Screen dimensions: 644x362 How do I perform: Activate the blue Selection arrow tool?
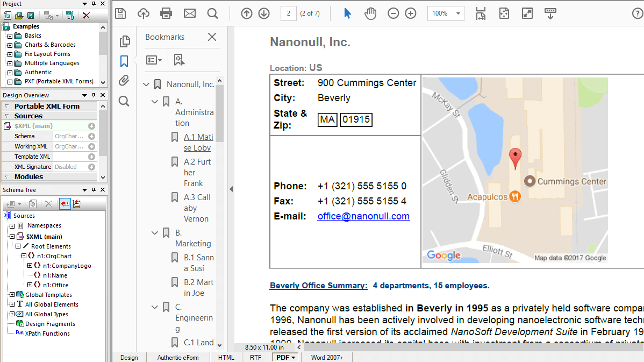pyautogui.click(x=347, y=13)
